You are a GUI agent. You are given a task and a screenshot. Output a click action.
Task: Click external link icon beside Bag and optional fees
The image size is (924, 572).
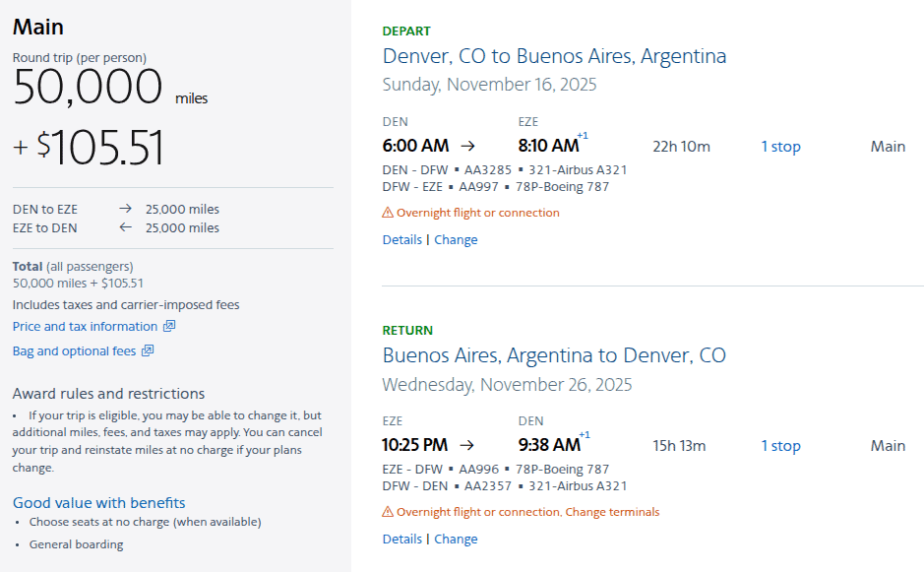click(x=148, y=350)
